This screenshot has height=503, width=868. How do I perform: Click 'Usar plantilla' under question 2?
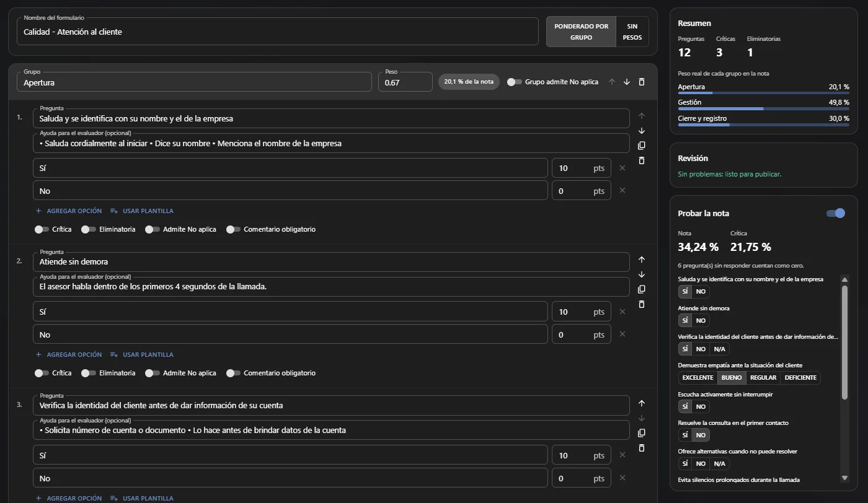coord(142,354)
